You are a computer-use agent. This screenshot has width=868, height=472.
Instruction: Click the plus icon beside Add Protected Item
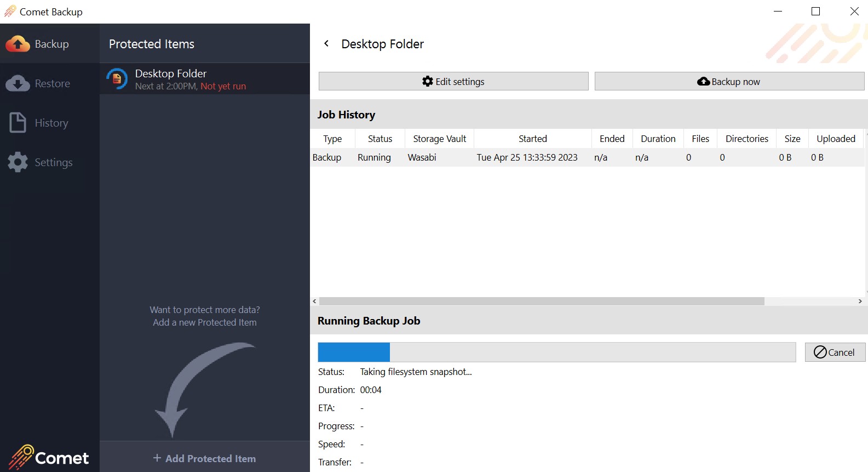click(x=157, y=458)
